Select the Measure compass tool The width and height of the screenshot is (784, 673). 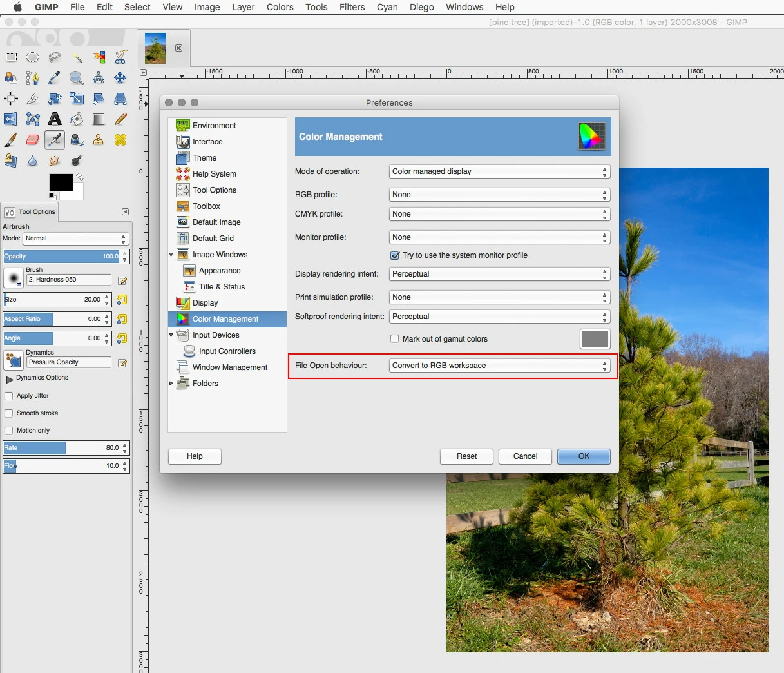click(x=99, y=78)
